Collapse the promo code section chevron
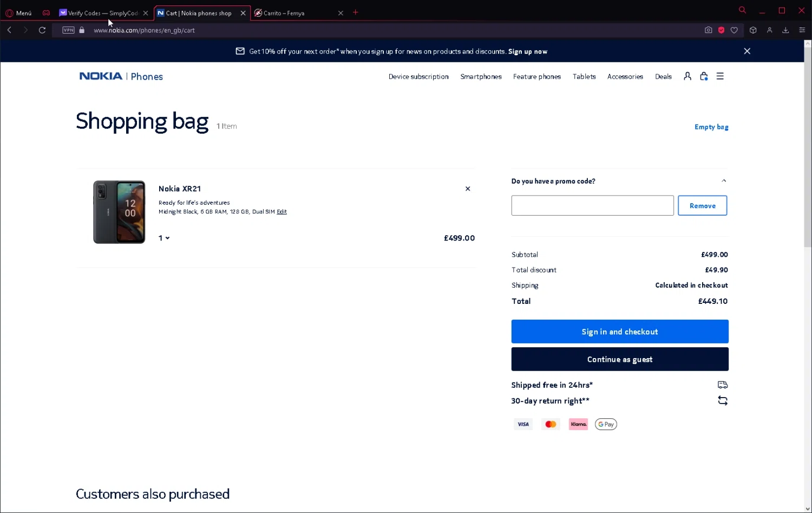Viewport: 812px width, 513px height. pos(724,180)
